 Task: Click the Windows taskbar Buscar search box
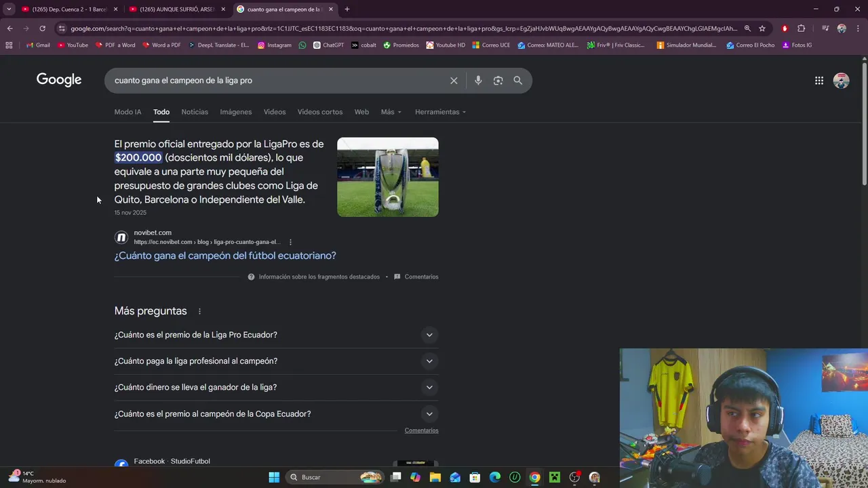click(334, 477)
